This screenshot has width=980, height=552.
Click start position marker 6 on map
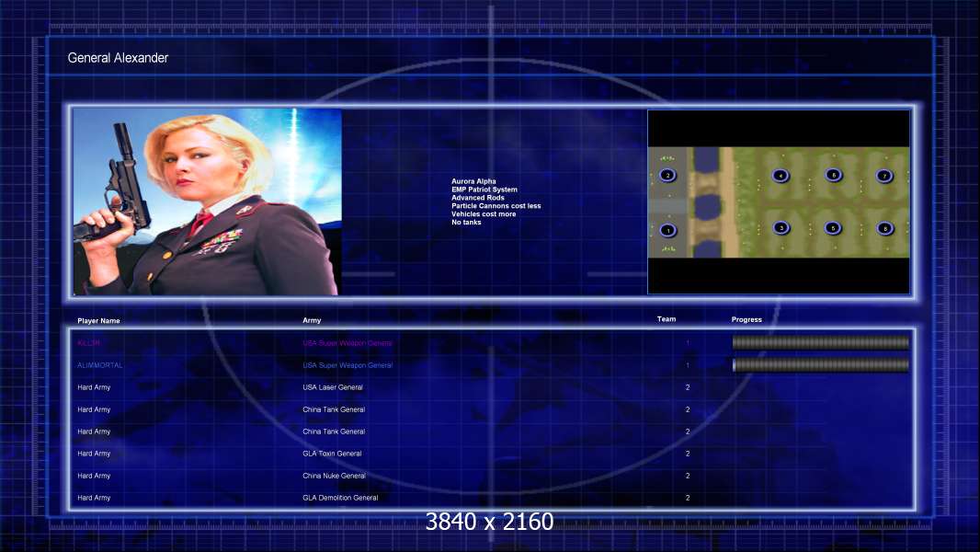coord(833,175)
